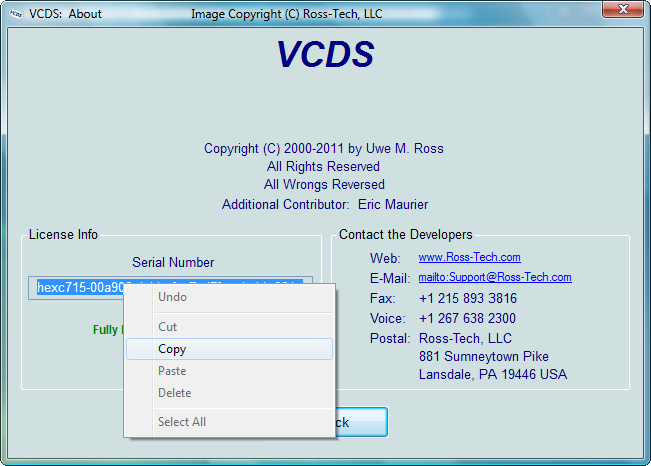Choose Select All in the context menu

pyautogui.click(x=229, y=422)
